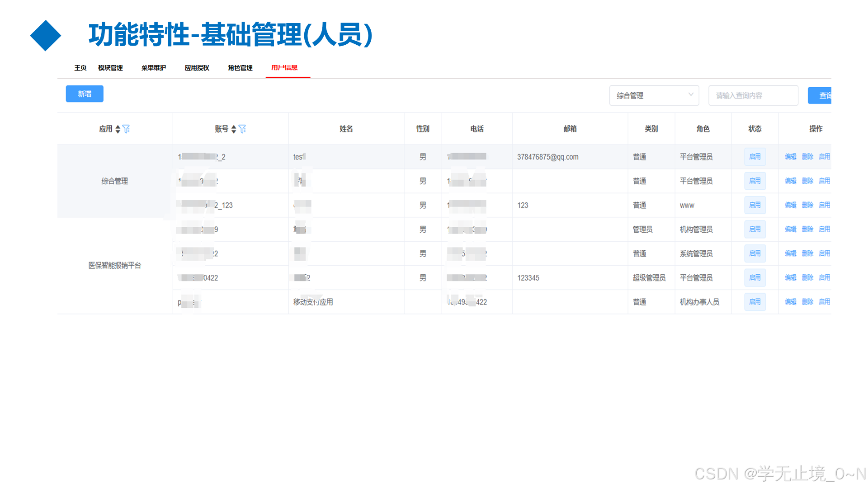Sort the 账号 column using its sort arrows
The width and height of the screenshot is (868, 488).
click(234, 128)
